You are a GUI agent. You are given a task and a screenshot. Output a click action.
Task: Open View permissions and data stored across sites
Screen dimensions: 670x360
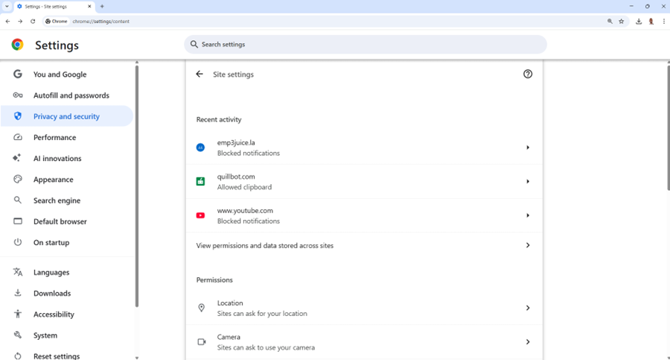[364, 246]
